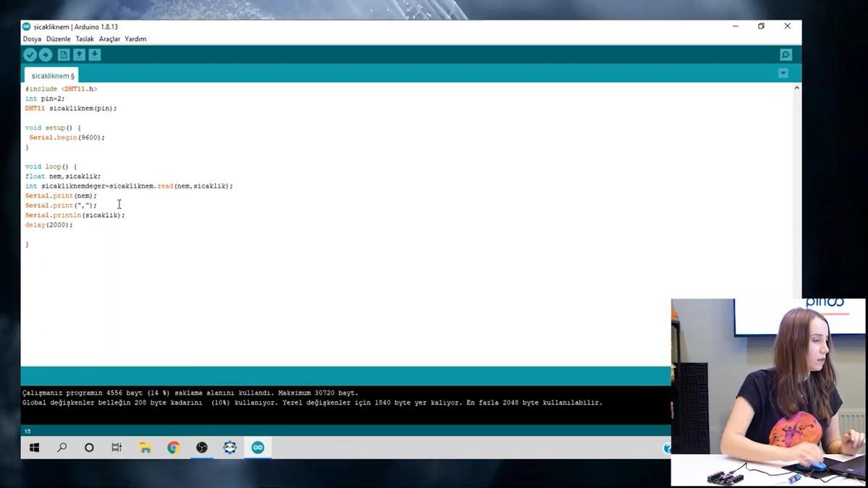
Task: Open Chrome from the taskbar
Action: [174, 448]
